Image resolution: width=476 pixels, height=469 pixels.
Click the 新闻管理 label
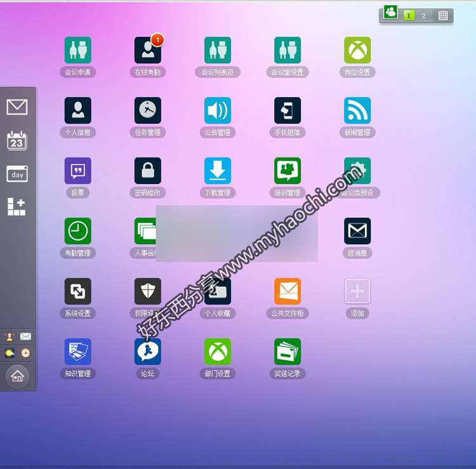coord(357,133)
